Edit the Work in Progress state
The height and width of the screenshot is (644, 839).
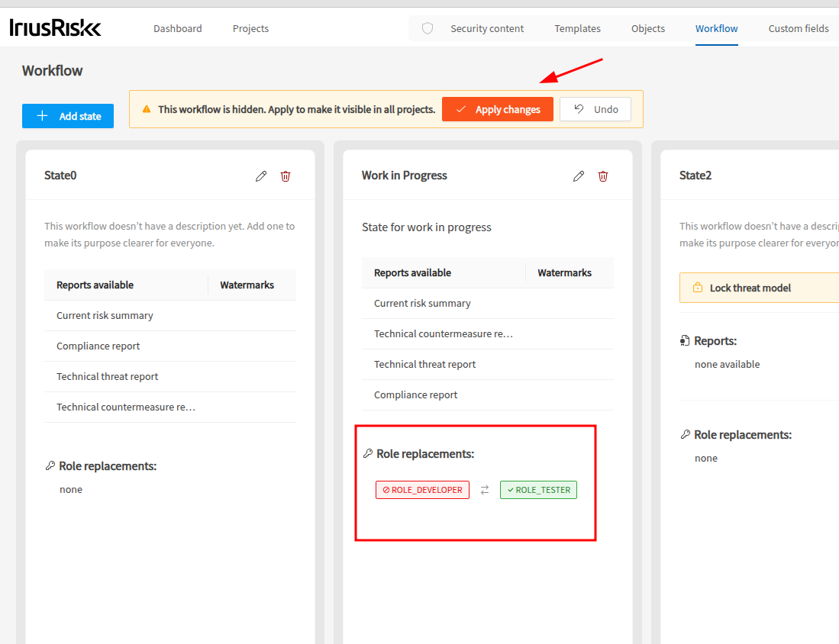click(579, 176)
